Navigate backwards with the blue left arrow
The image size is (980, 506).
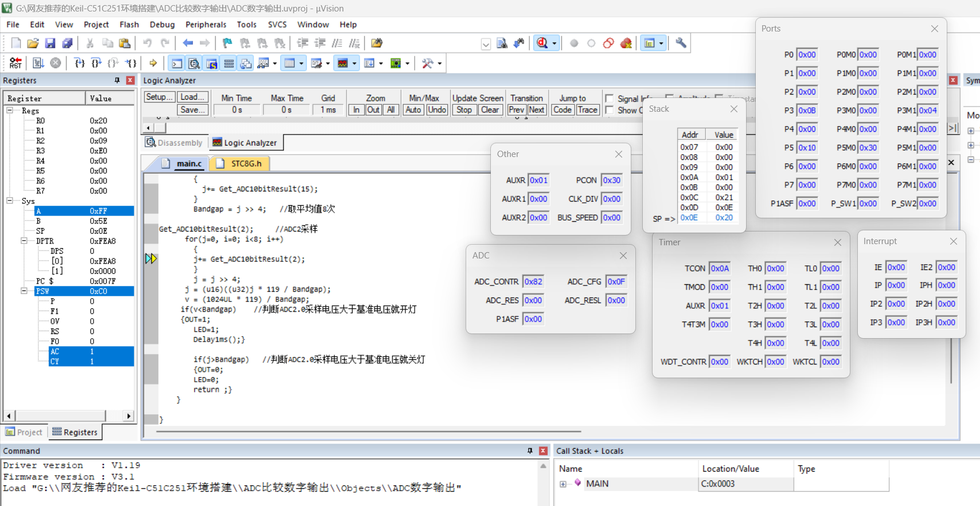(x=188, y=43)
